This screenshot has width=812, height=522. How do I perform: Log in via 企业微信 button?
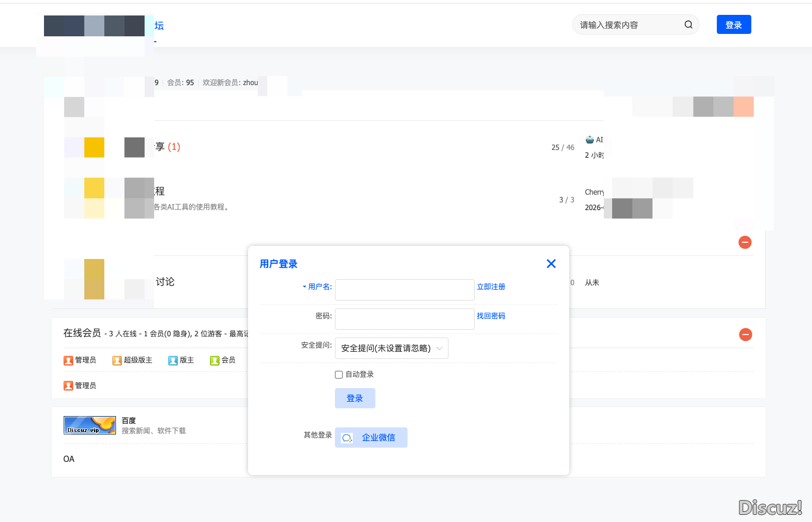pyautogui.click(x=371, y=437)
